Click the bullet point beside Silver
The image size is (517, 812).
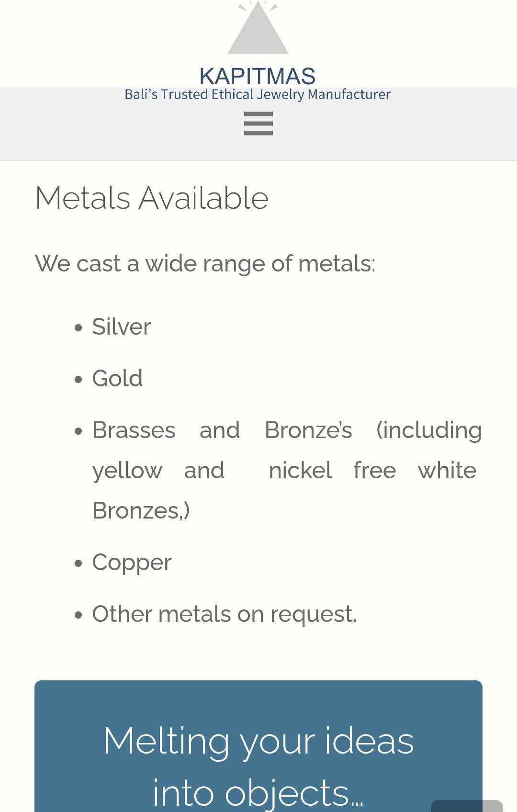[79, 328]
